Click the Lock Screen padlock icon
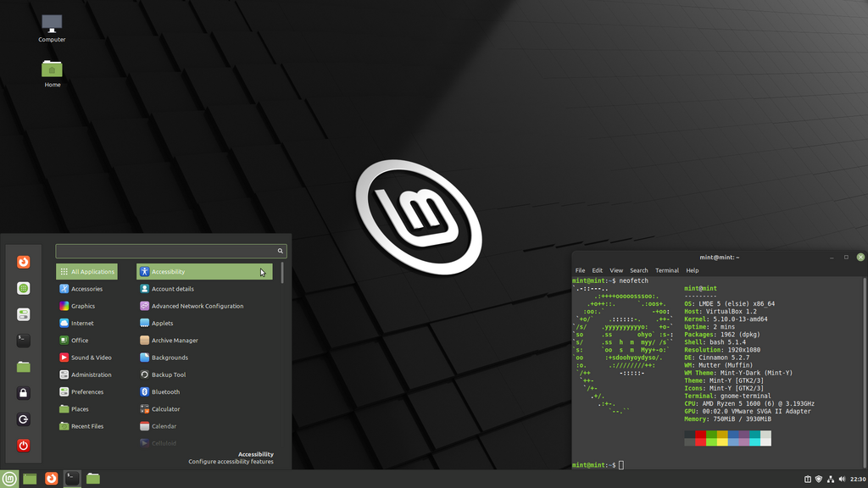This screenshot has width=868, height=488. [x=23, y=393]
